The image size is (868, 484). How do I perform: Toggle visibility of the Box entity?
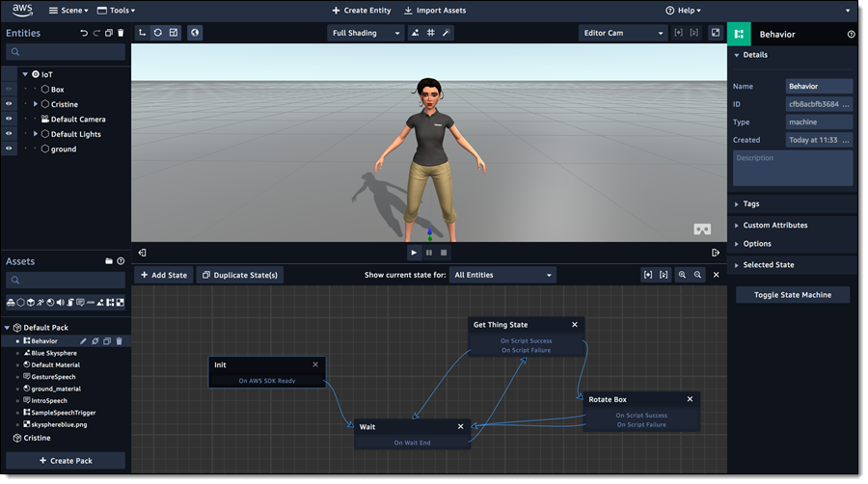(x=9, y=89)
